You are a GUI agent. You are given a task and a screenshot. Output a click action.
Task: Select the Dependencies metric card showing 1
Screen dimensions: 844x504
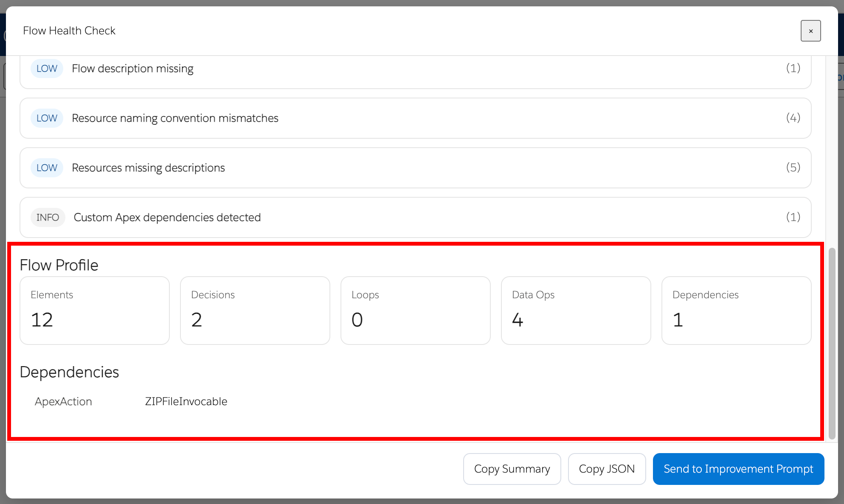pyautogui.click(x=736, y=310)
